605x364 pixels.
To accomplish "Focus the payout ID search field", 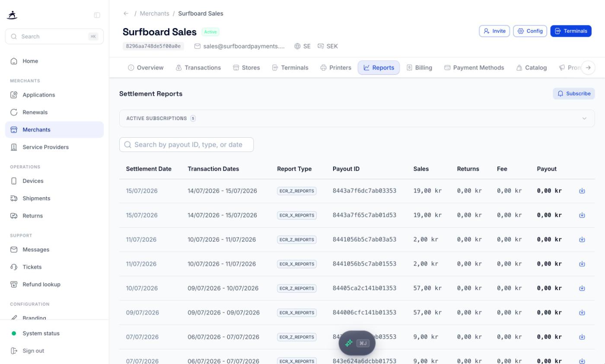I will [x=186, y=145].
